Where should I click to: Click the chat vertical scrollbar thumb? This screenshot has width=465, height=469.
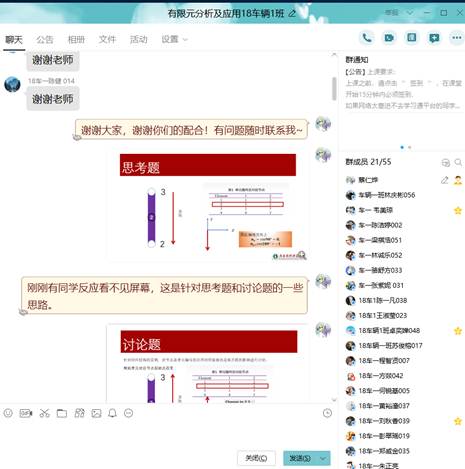[x=334, y=88]
